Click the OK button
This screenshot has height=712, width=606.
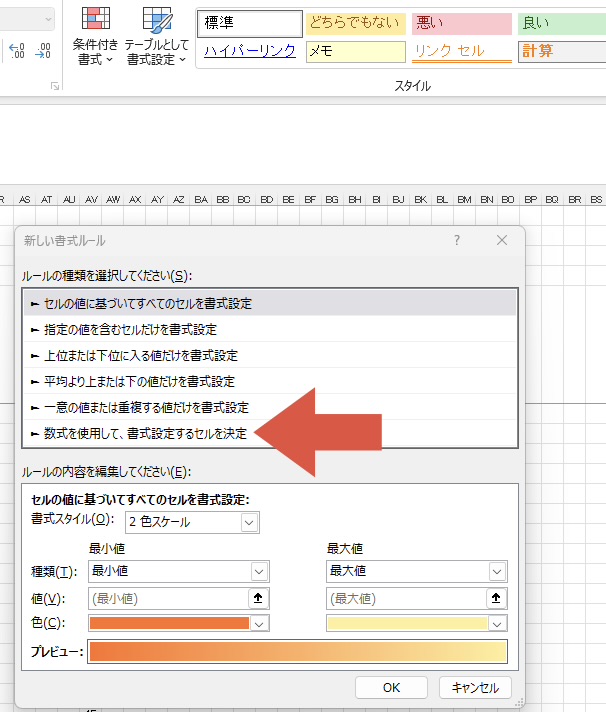click(391, 687)
